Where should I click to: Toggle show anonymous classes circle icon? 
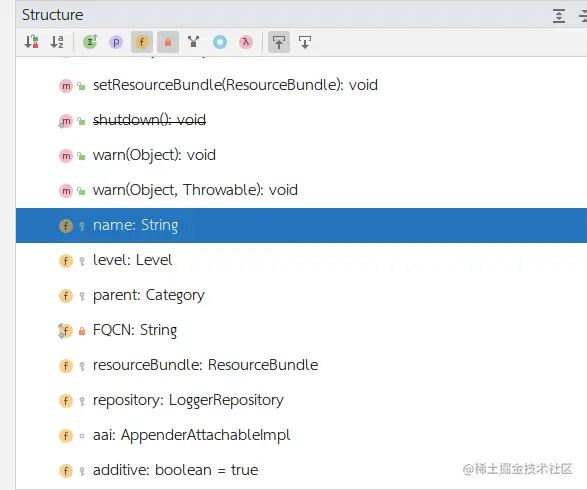pos(220,42)
